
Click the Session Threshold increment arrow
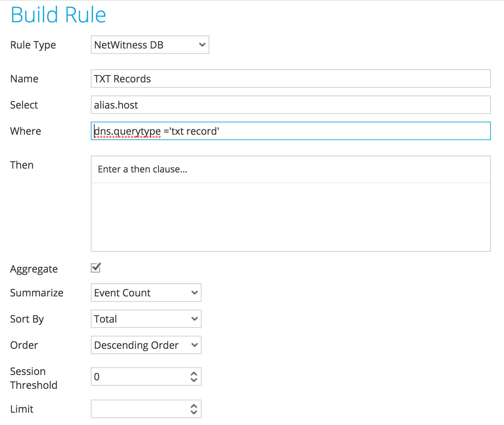coord(194,374)
